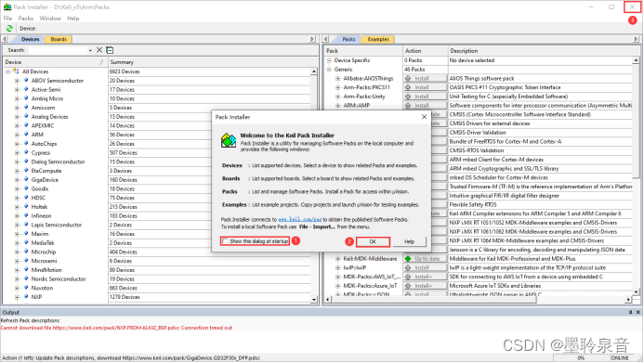Open the File menu
The width and height of the screenshot is (644, 362).
(x=7, y=19)
